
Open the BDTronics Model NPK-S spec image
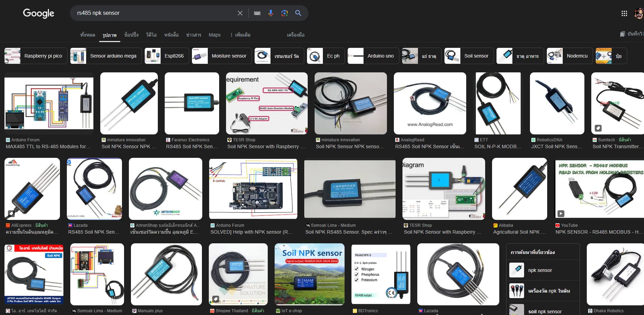[381, 274]
